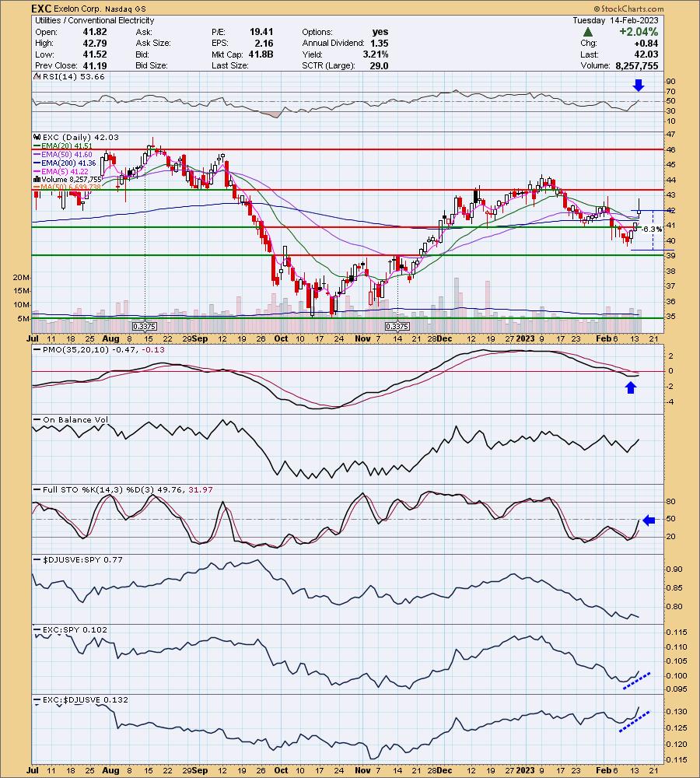Image resolution: width=700 pixels, height=778 pixels.
Task: Click the Chg value +0.84
Action: tap(646, 43)
